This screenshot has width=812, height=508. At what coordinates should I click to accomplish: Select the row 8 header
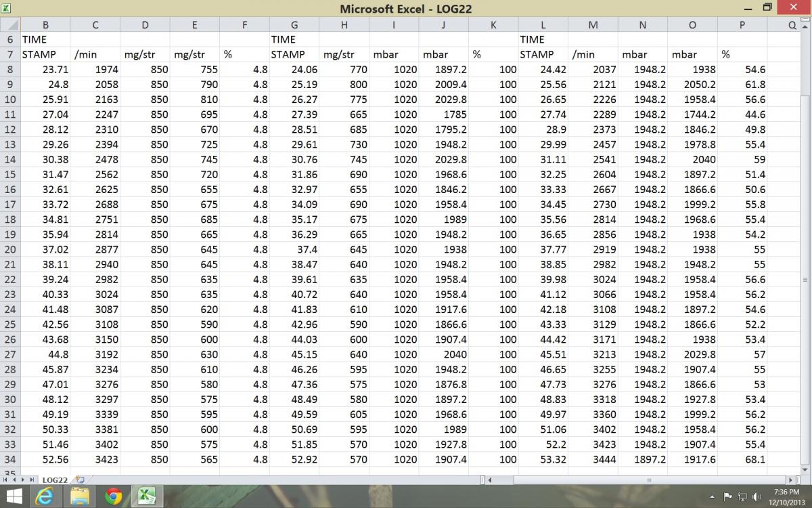pos(10,69)
